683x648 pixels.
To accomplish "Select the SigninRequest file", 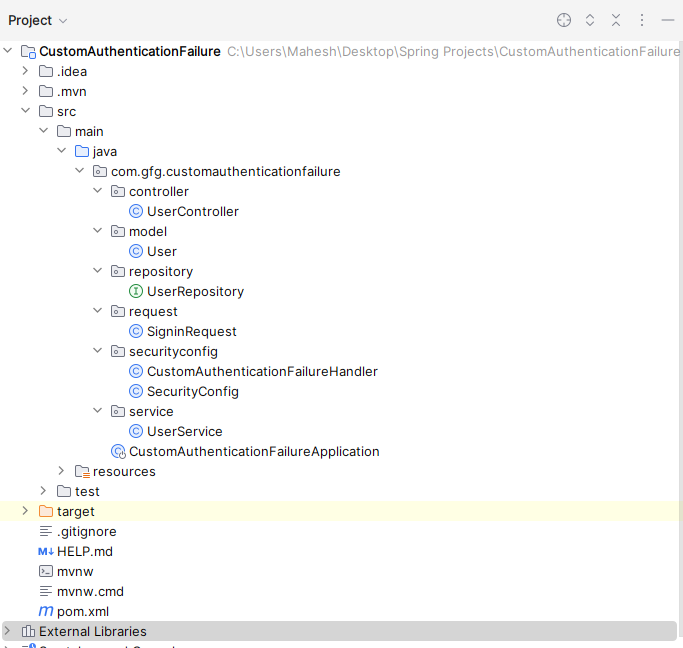I will pos(192,331).
